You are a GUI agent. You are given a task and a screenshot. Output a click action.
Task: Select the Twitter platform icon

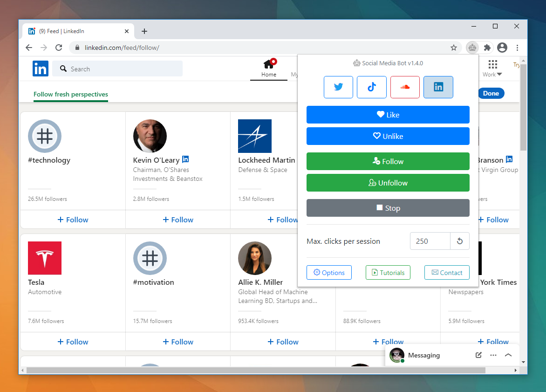tap(338, 87)
